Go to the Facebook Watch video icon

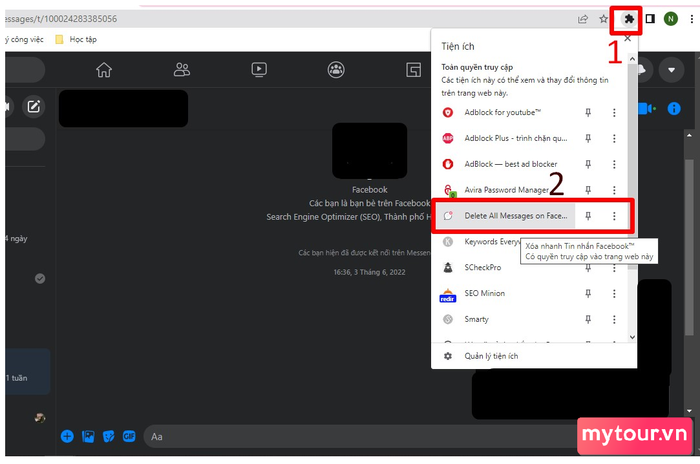pos(259,70)
